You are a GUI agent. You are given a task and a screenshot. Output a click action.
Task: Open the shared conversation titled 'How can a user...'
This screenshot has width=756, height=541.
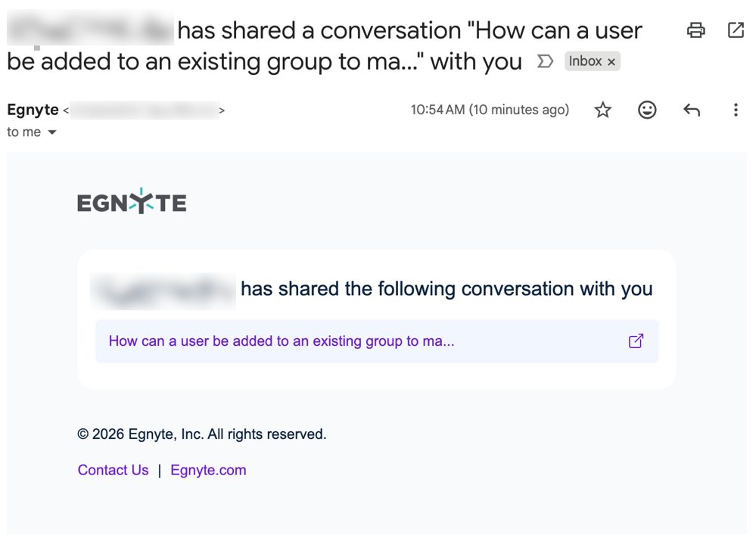point(282,341)
